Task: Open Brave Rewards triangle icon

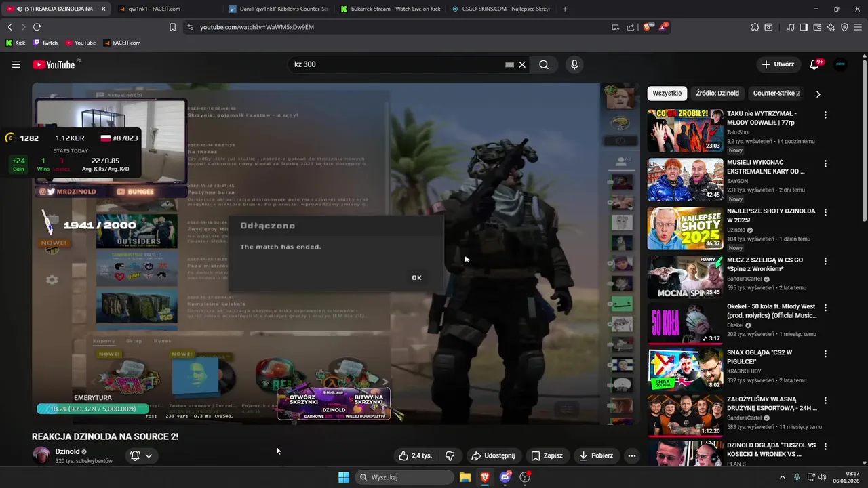Action: (663, 27)
